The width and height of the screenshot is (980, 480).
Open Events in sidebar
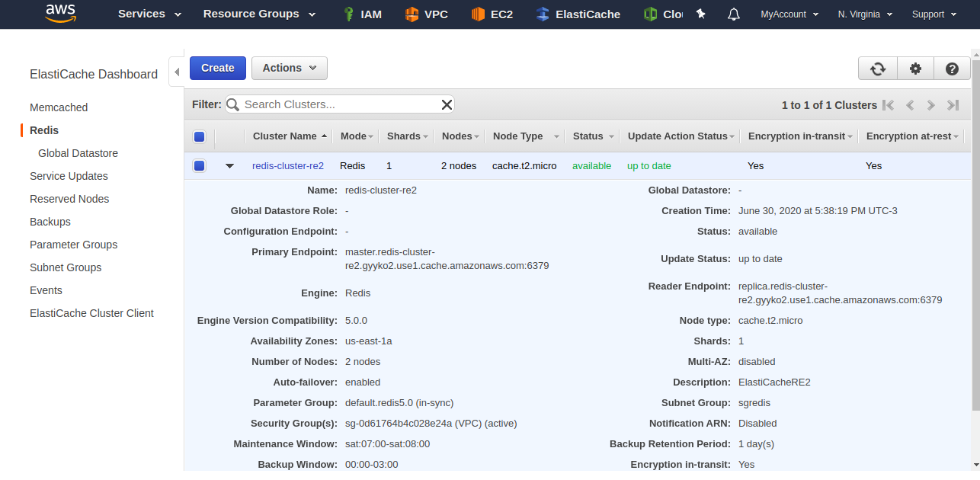click(x=46, y=290)
